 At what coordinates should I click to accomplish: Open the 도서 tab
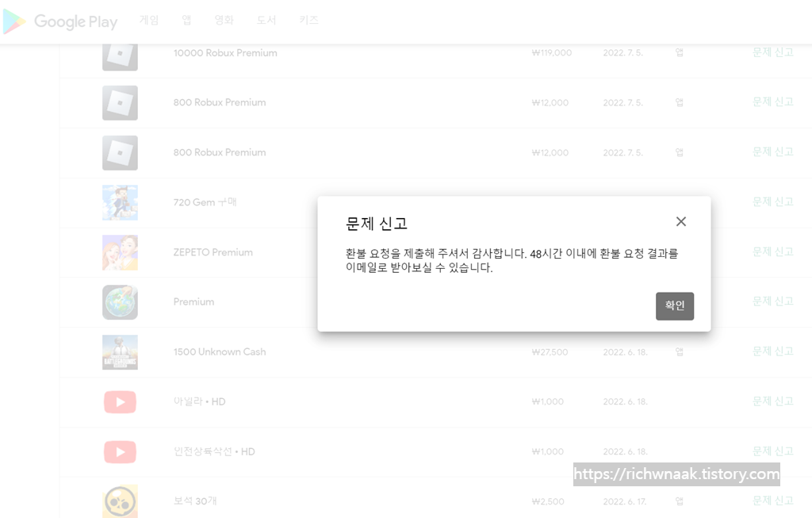coord(266,20)
